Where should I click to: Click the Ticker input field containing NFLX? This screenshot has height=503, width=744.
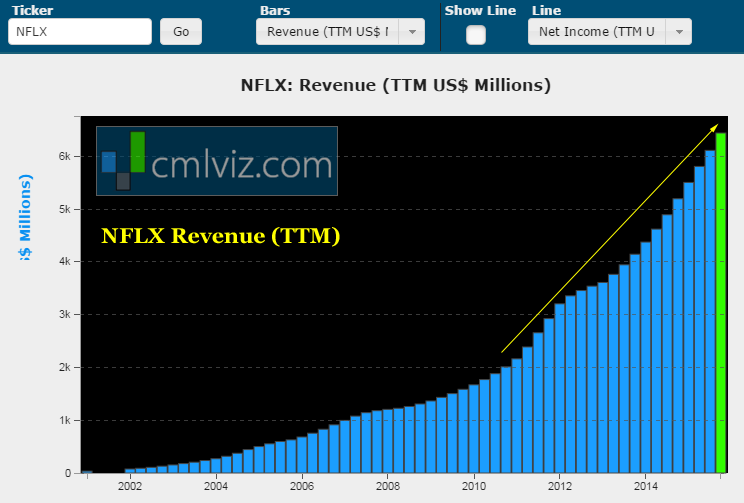(x=80, y=32)
